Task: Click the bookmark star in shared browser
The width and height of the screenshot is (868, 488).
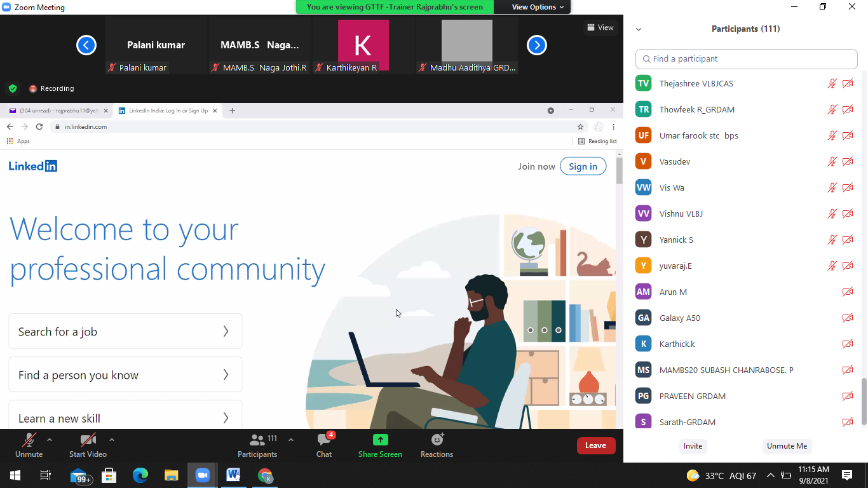Action: point(580,126)
